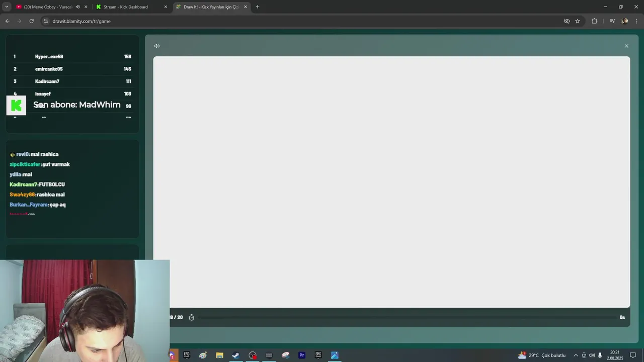Click the crossed-out eye icon in address bar
The height and width of the screenshot is (362, 644).
tap(567, 21)
